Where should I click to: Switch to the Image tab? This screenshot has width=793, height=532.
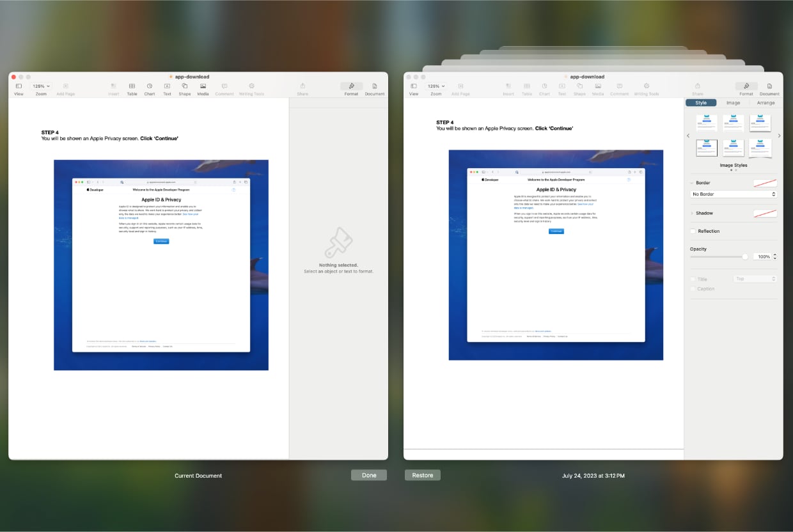coord(733,102)
